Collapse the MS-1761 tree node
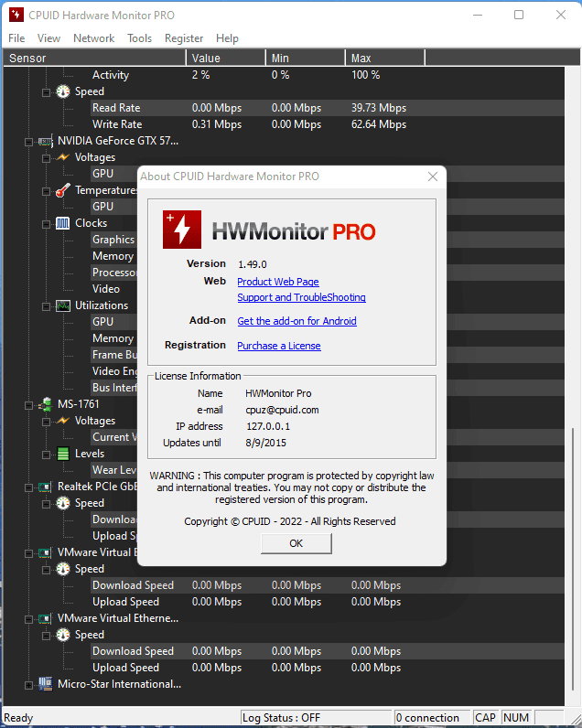The height and width of the screenshot is (728, 582). (x=30, y=404)
